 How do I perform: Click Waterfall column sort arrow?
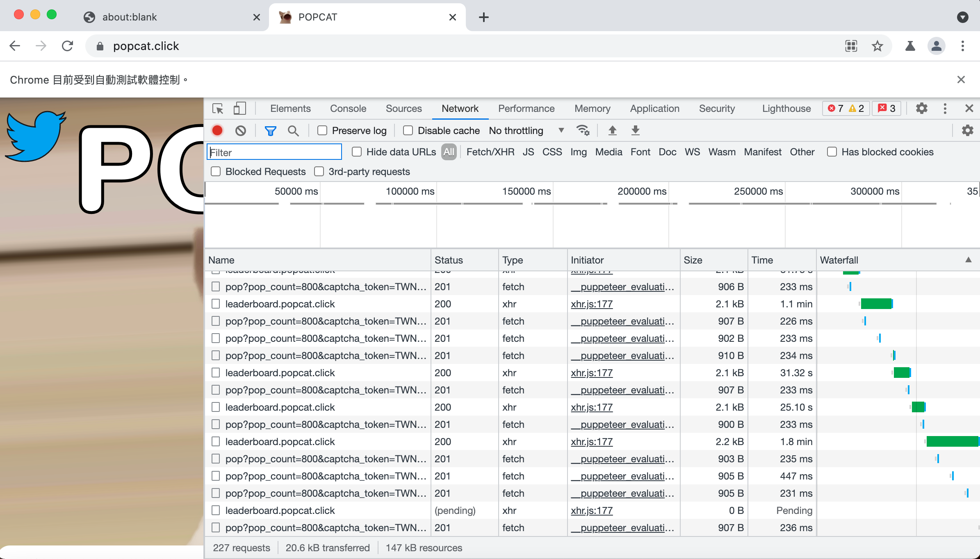tap(969, 260)
